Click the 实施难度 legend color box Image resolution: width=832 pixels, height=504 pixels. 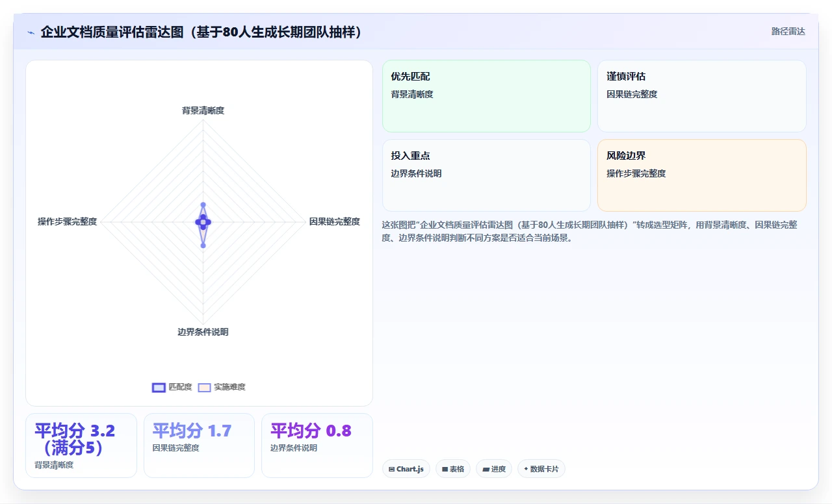coord(205,387)
